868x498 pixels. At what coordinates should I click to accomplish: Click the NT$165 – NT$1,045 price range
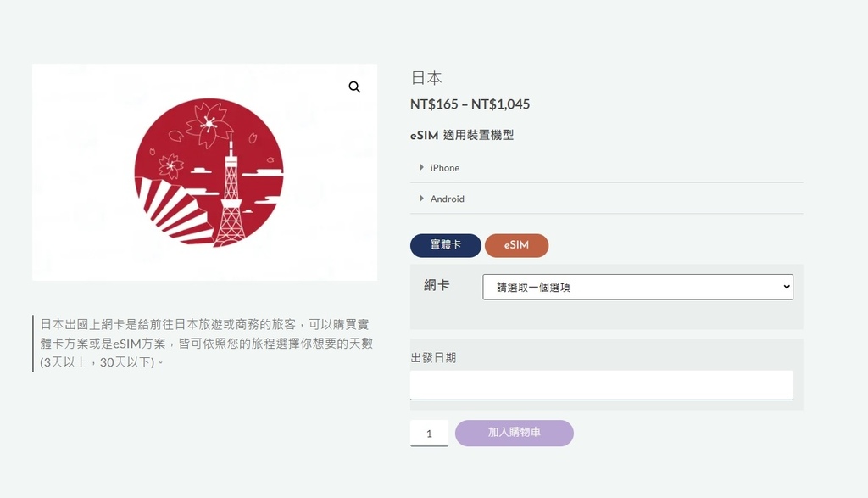coord(470,104)
